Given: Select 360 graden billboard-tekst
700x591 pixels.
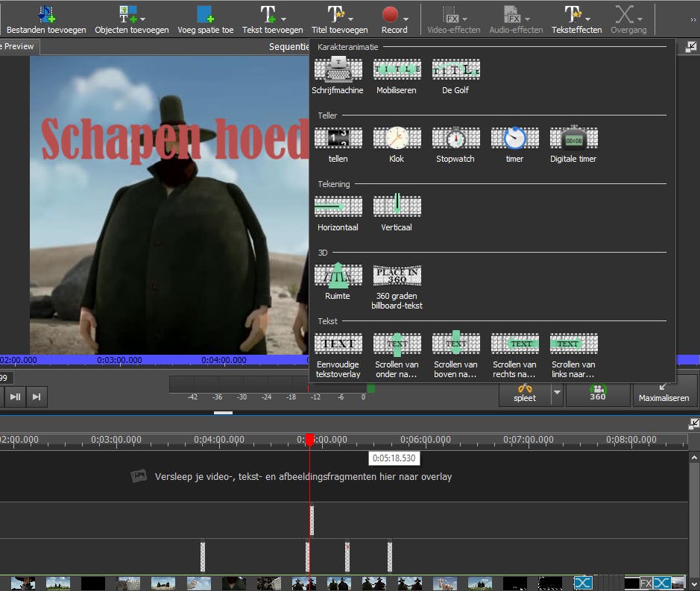Looking at the screenshot, I should click(x=397, y=287).
